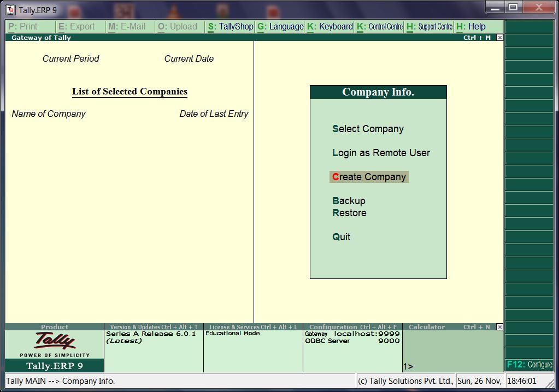The width and height of the screenshot is (559, 392).
Task: Click the Upload toolbar button
Action: point(180,27)
